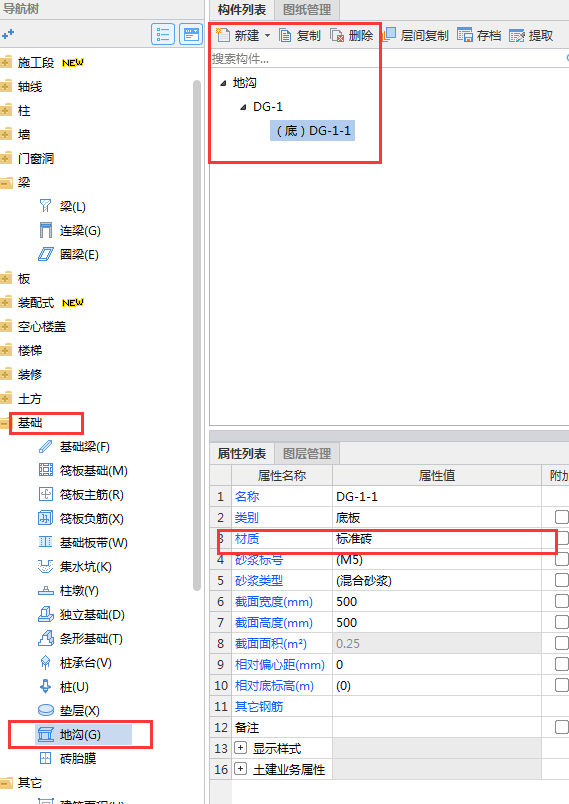The width and height of the screenshot is (569, 804).
Task: Collapse the 基础 folder in navigation tree
Action: click(5, 423)
